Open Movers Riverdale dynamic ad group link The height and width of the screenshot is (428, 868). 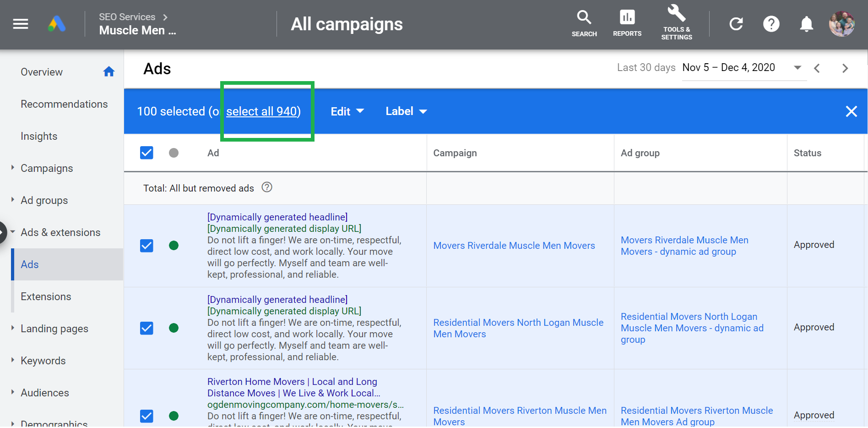[x=684, y=246]
